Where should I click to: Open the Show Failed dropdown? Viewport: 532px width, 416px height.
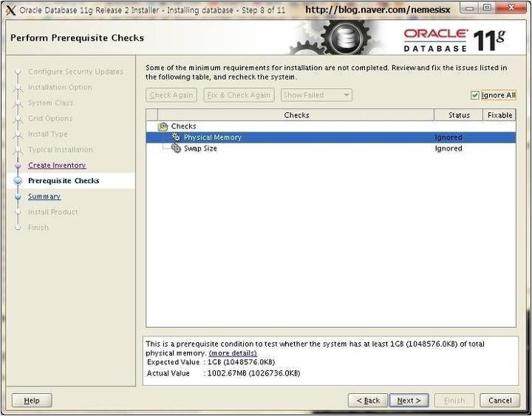tap(316, 95)
